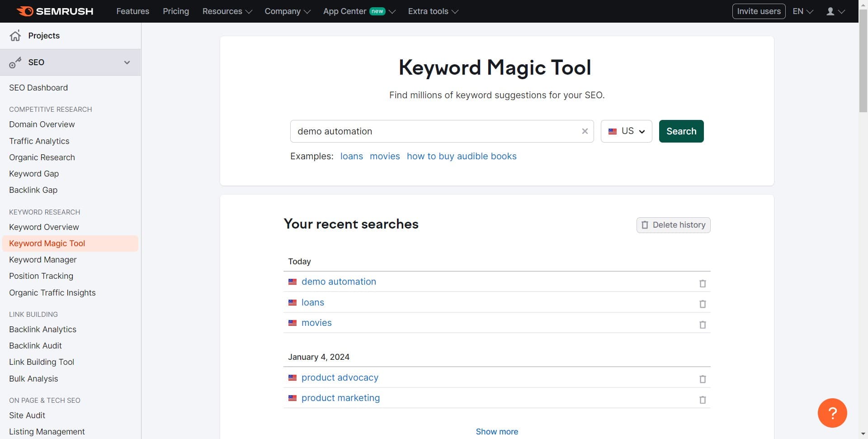Remove 'product marketing' via its trash icon
Viewport: 868px width, 439px height.
[x=702, y=400]
